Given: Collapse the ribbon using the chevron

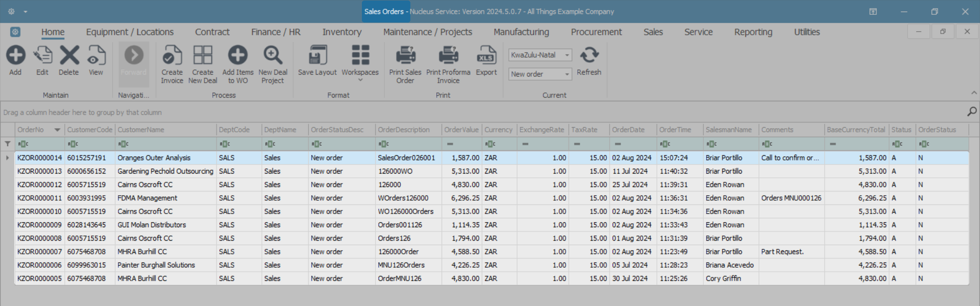Looking at the screenshot, I should (x=974, y=93).
